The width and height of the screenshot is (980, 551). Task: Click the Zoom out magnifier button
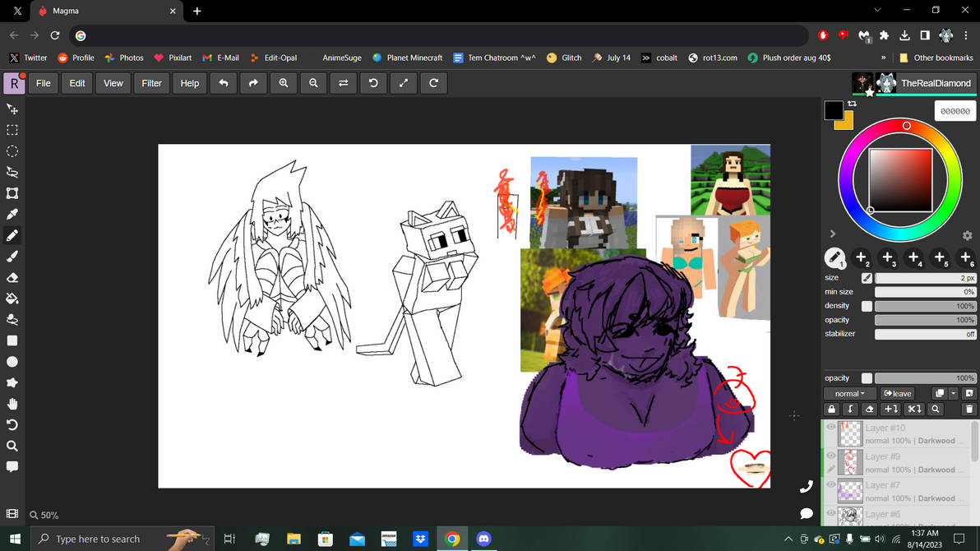pos(314,83)
